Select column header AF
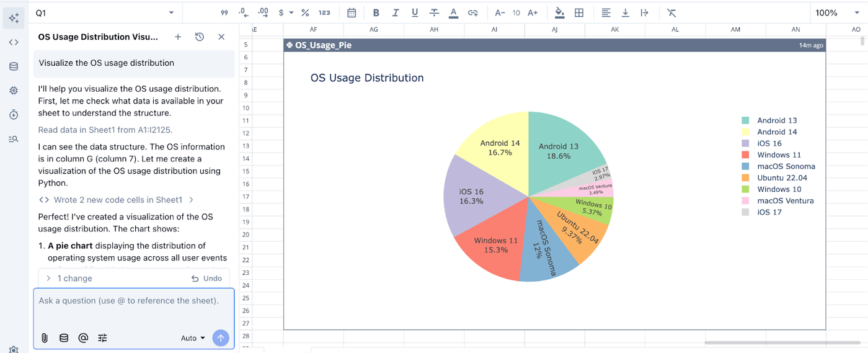The width and height of the screenshot is (868, 353). 313,30
